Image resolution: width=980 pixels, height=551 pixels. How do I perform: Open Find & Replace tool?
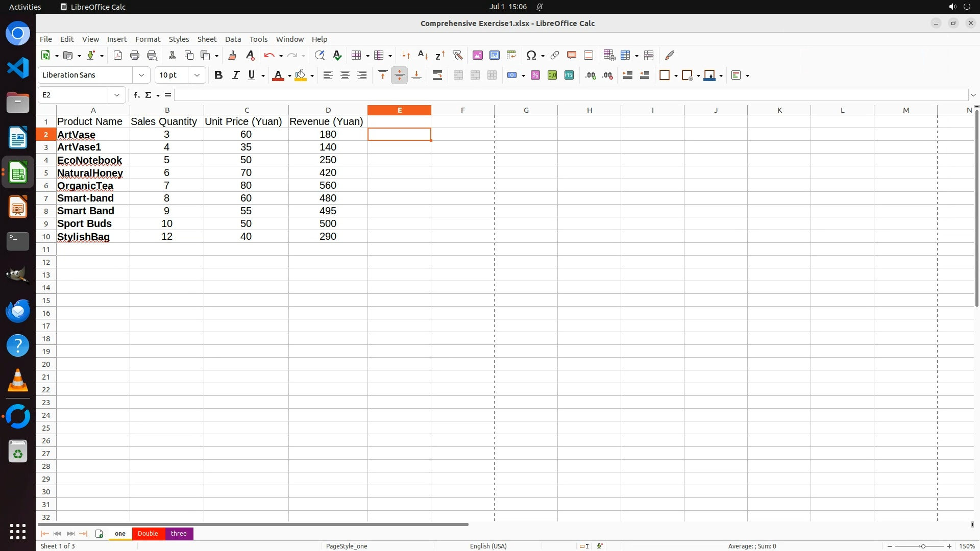pyautogui.click(x=320, y=55)
